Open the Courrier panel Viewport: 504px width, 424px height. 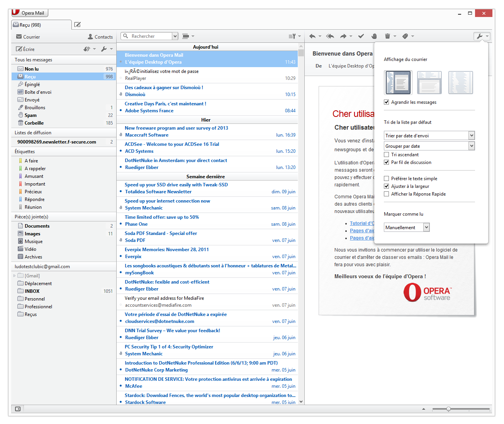coord(28,37)
